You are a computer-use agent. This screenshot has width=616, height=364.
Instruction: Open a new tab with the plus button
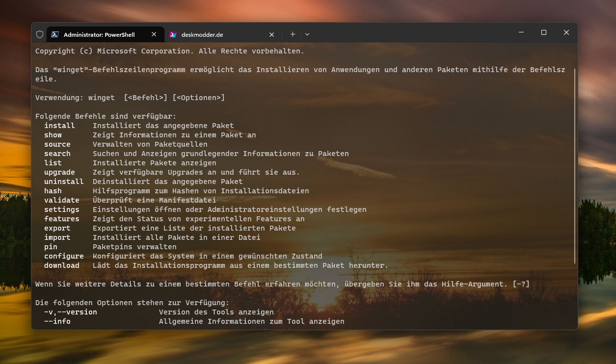coord(293,34)
